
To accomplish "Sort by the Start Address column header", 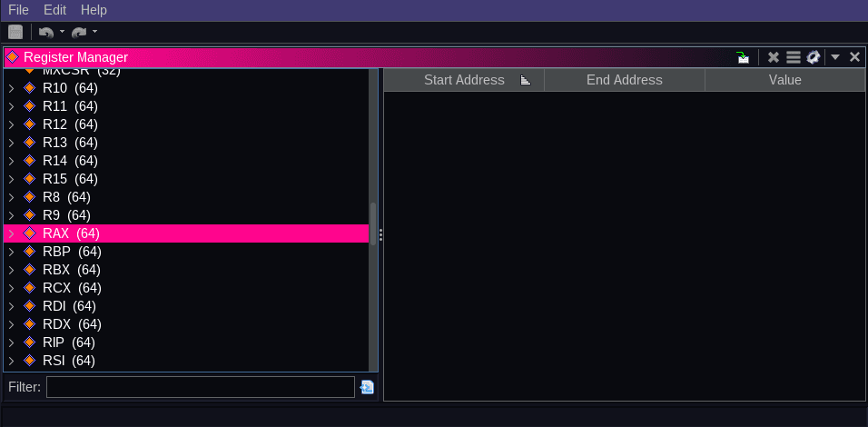I will (463, 80).
